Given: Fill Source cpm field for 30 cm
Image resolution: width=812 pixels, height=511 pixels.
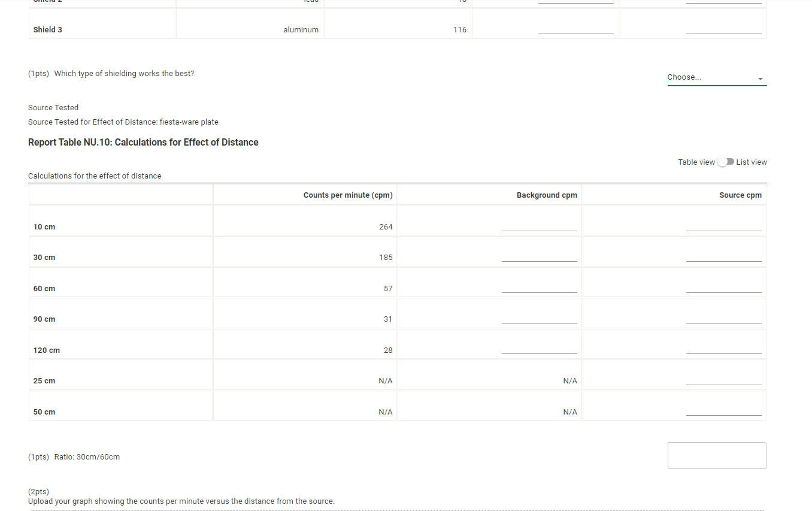Looking at the screenshot, I should [723, 256].
